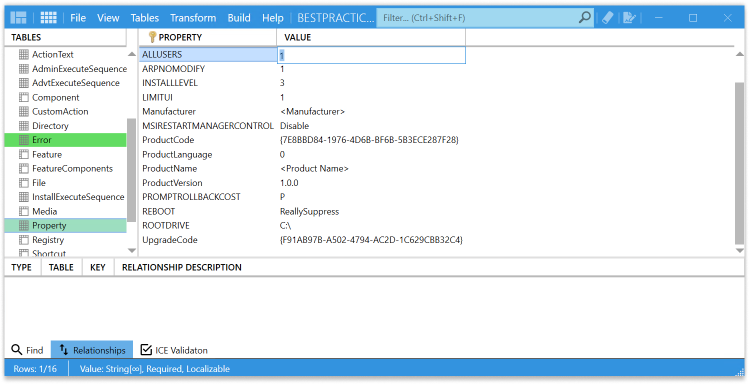Open the Tables menu

click(x=144, y=18)
